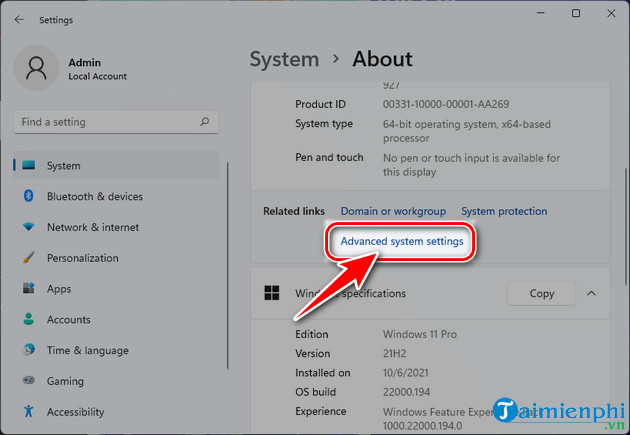This screenshot has height=435, width=630.
Task: Copy Windows specifications
Action: (x=541, y=293)
